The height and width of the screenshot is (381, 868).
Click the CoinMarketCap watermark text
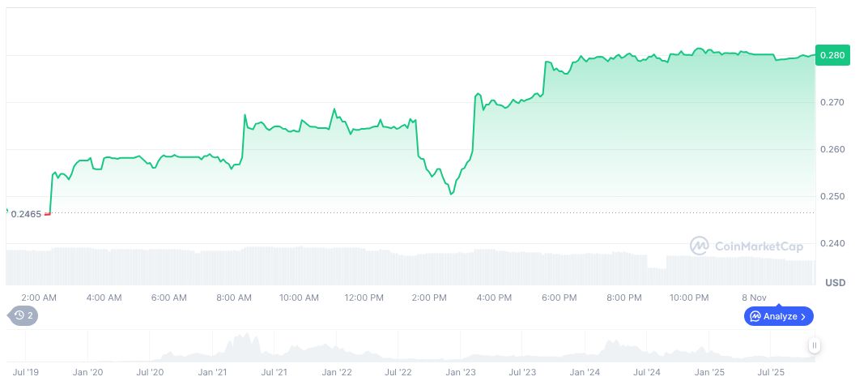coord(757,246)
